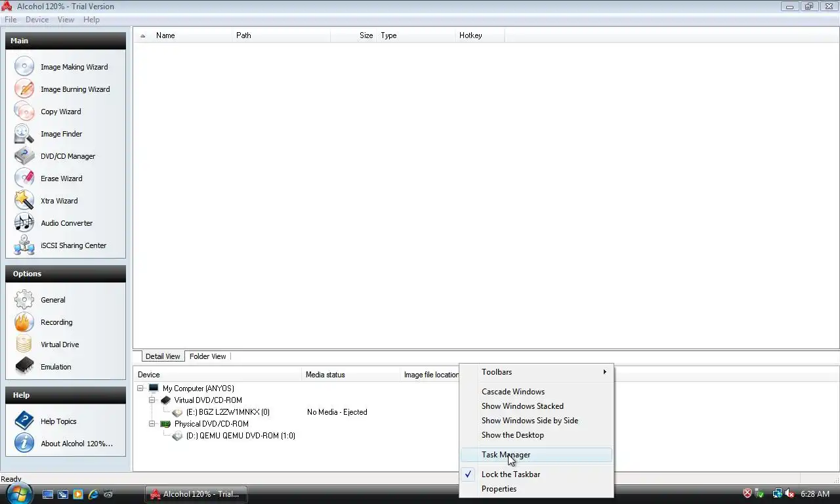Open iSCSI Sharing Center network icon

point(24,245)
